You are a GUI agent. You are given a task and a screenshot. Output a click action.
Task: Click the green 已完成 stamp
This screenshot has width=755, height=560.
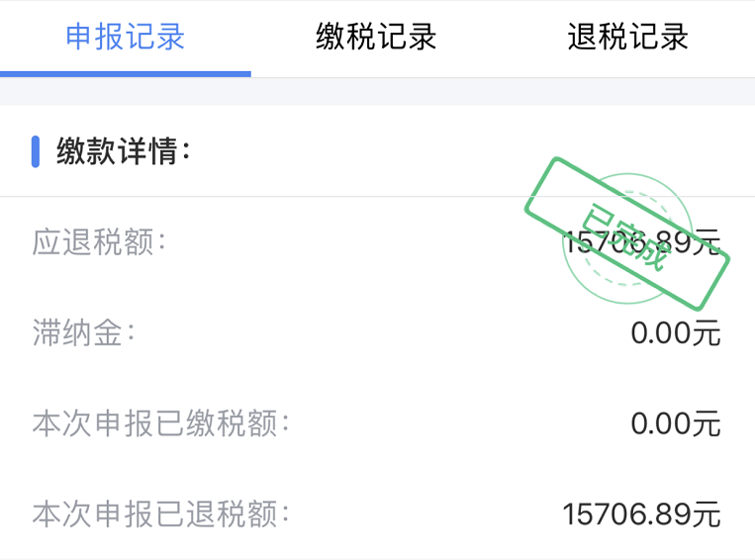(627, 233)
